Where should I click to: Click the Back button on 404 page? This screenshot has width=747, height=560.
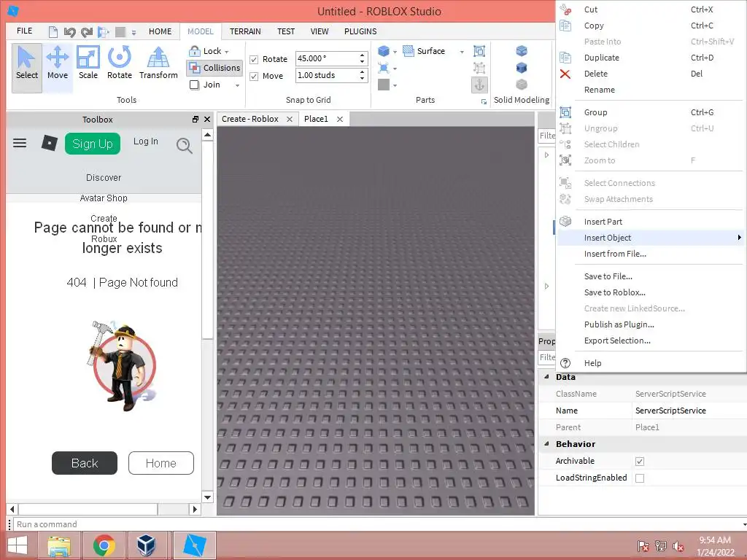point(85,463)
